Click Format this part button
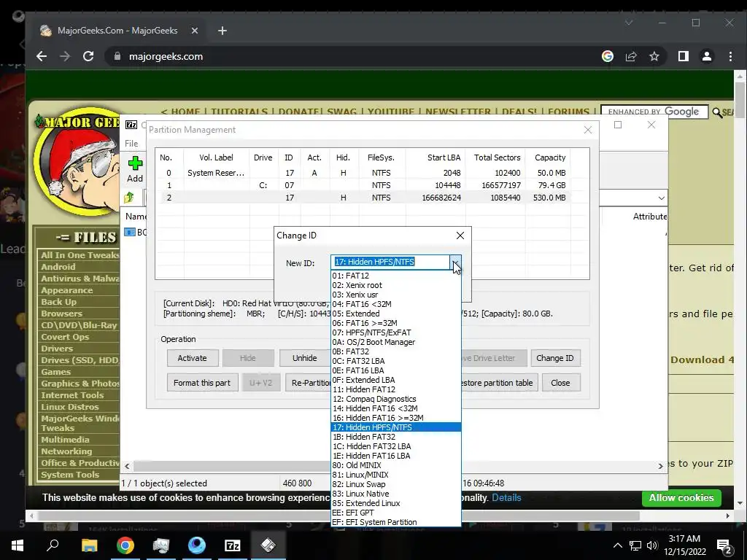 (202, 383)
